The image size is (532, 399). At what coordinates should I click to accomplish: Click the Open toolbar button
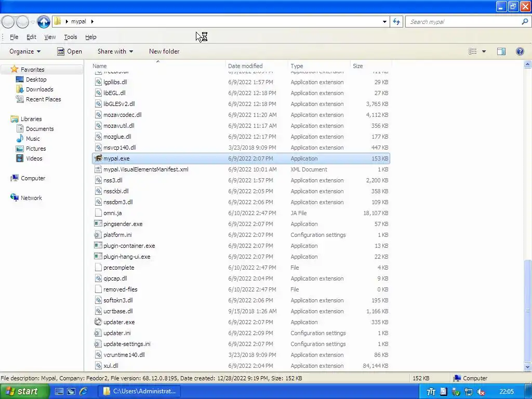[70, 51]
